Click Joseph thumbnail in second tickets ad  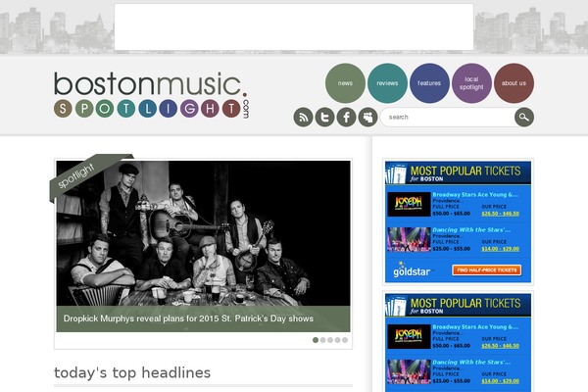409,337
